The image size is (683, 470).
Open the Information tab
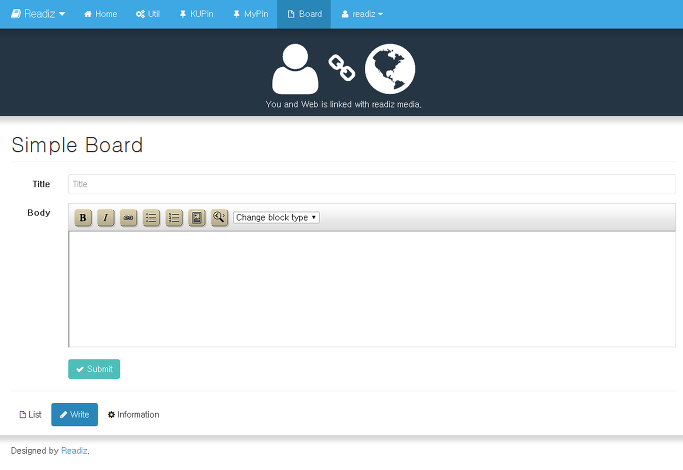coord(134,415)
